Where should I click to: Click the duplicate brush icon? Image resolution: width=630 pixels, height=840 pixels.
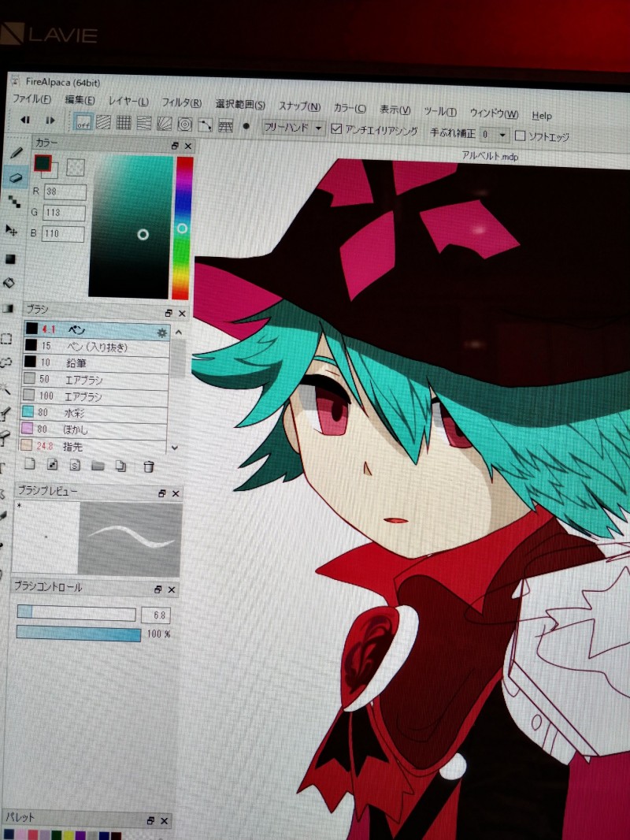(121, 466)
